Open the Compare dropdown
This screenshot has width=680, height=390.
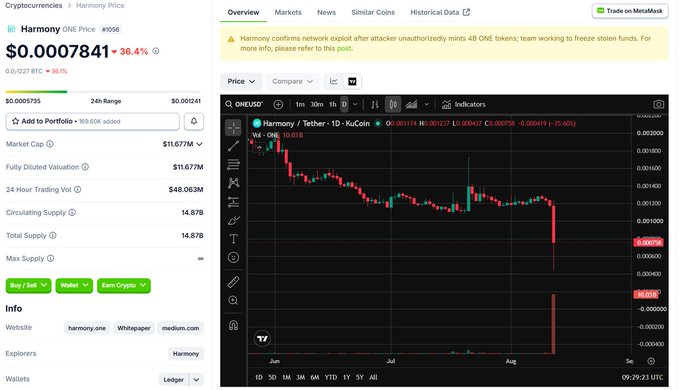(x=292, y=82)
